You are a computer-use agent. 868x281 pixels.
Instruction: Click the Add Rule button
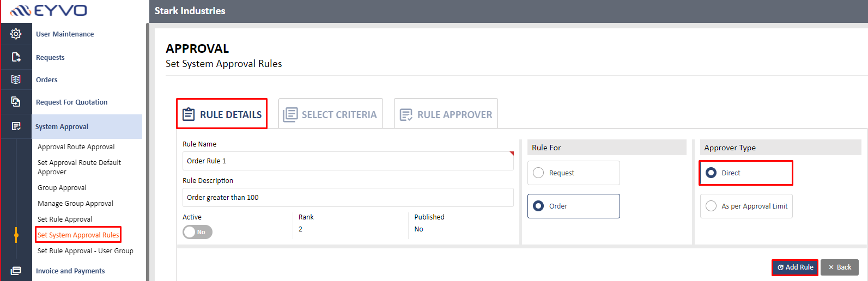795,267
